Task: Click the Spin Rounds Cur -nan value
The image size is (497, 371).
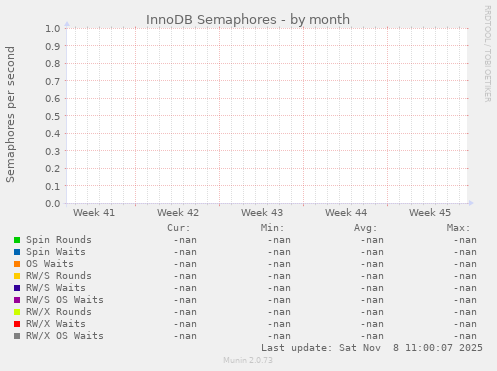Action: pos(185,240)
